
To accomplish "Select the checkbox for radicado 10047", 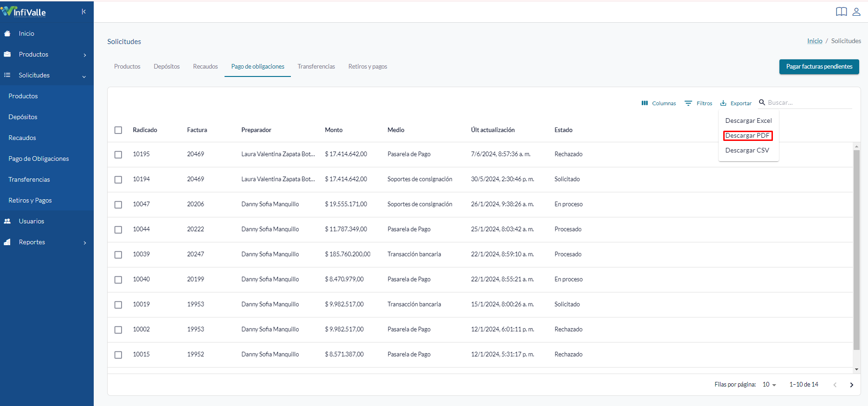I will (118, 204).
